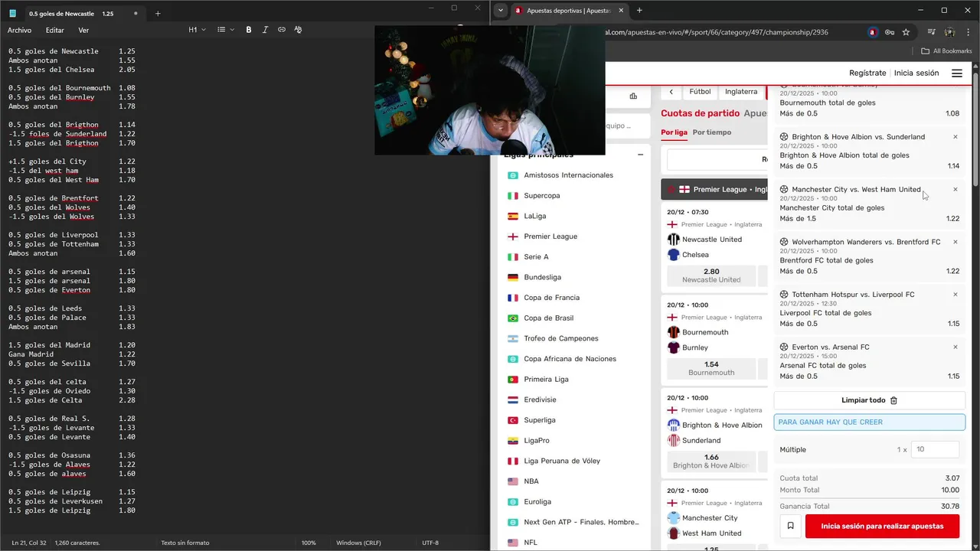Switch to the Por tiempo tab
The width and height of the screenshot is (980, 551).
point(712,132)
